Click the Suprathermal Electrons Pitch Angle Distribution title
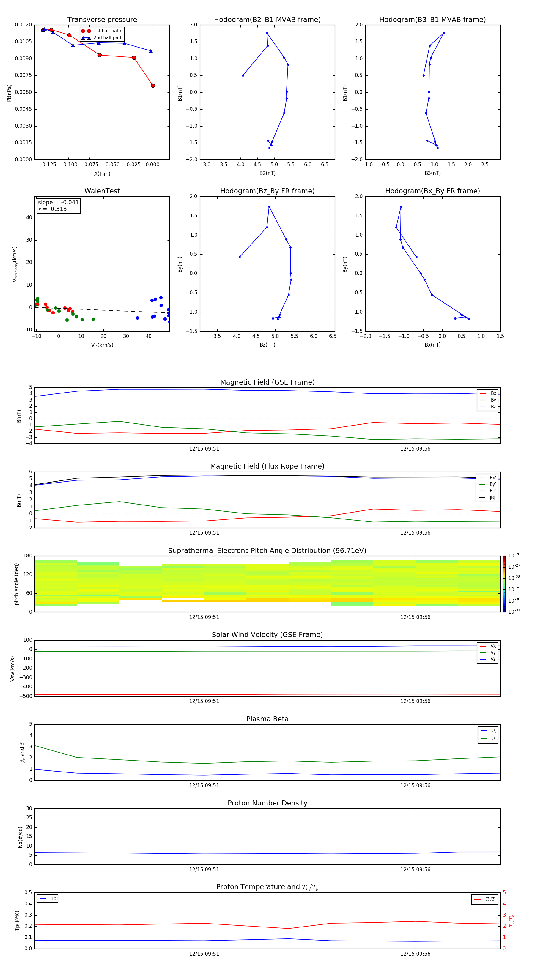The width and height of the screenshot is (535, 980). point(267,551)
